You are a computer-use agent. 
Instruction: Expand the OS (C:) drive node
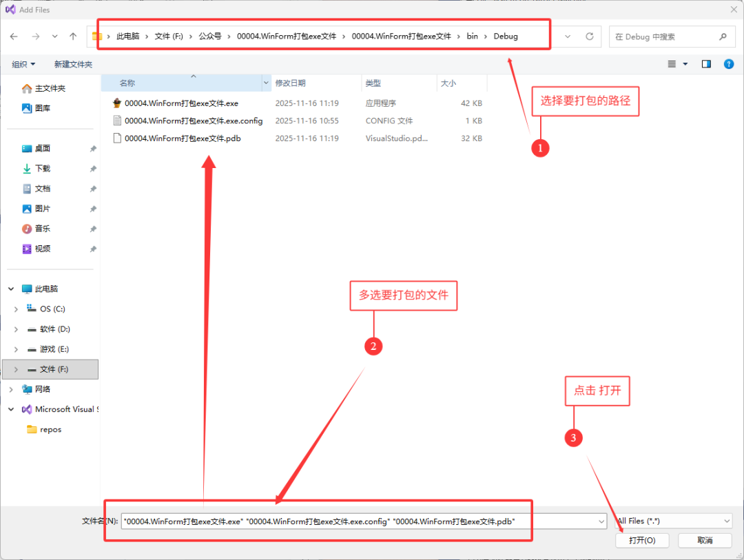pos(16,309)
